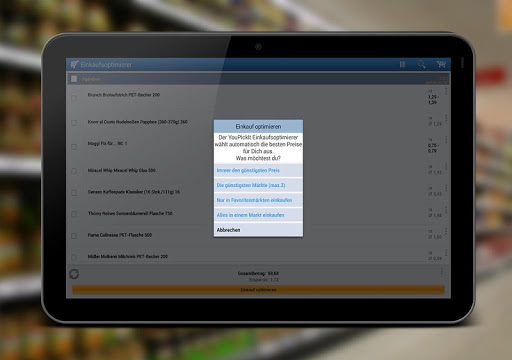512x360 pixels.
Task: Open three-dot menu beside Gesamtbetrag footer
Action: tap(442, 272)
